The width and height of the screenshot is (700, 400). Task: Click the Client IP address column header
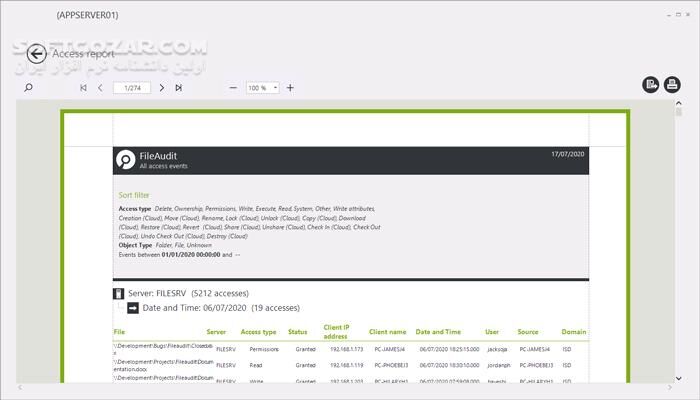335,331
